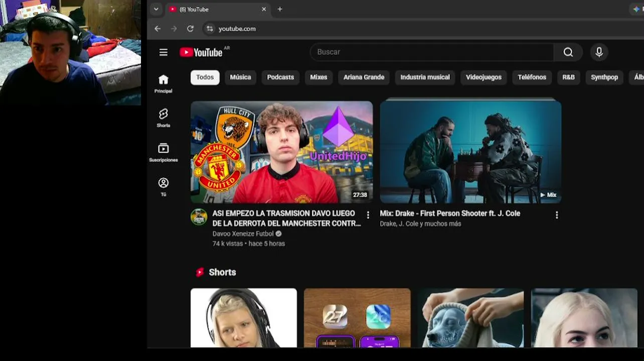The height and width of the screenshot is (361, 644).
Task: Select the Mixes chip
Action: pyautogui.click(x=318, y=77)
